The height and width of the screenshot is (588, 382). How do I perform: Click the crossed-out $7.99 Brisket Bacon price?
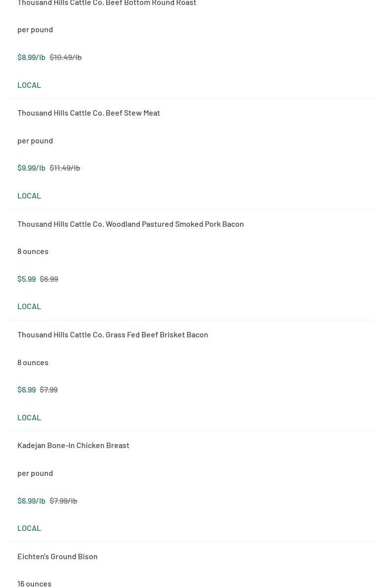click(49, 390)
